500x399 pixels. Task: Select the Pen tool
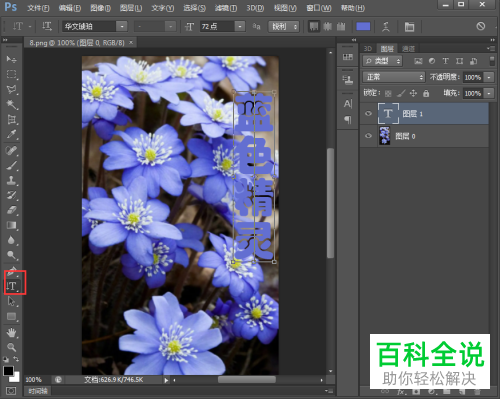coord(11,271)
